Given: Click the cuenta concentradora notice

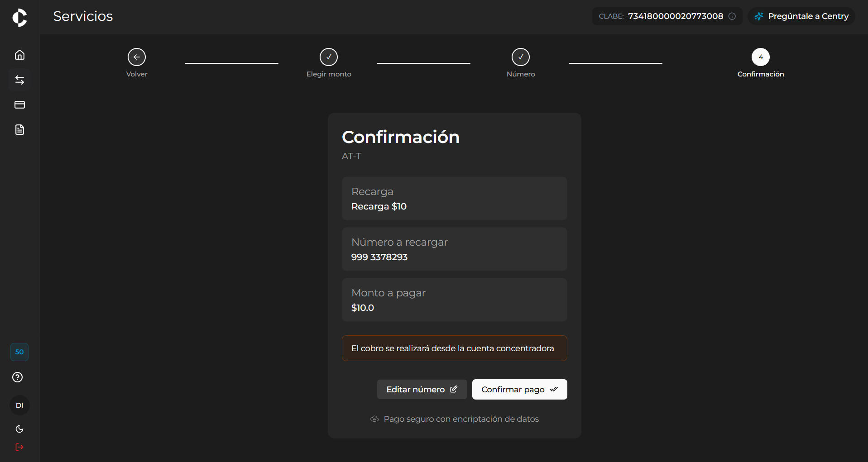Looking at the screenshot, I should [455, 348].
